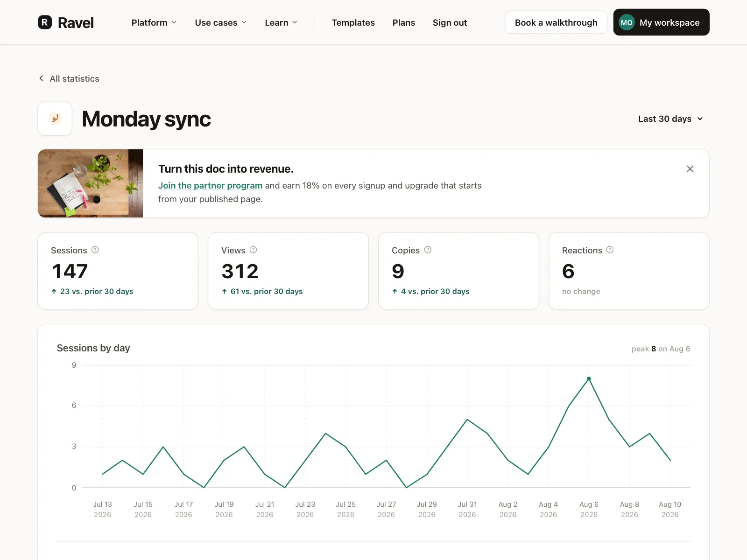The width and height of the screenshot is (747, 560).
Task: Click the Monday sync doc icon
Action: [x=55, y=119]
